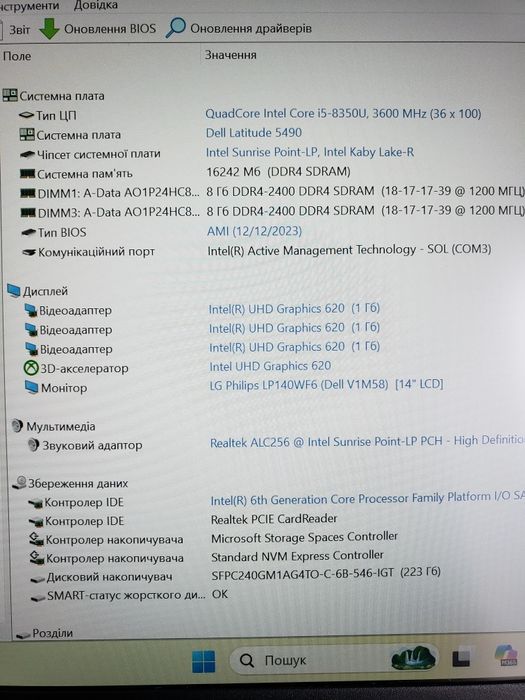Select the SFPC240GM1AG4TO disk drive value

326,573
